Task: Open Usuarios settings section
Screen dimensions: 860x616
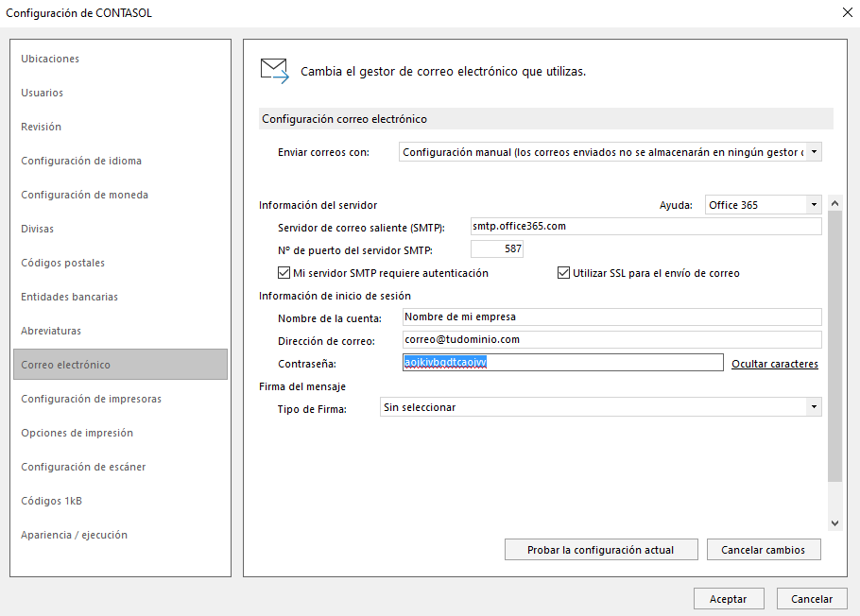Action: click(x=42, y=93)
